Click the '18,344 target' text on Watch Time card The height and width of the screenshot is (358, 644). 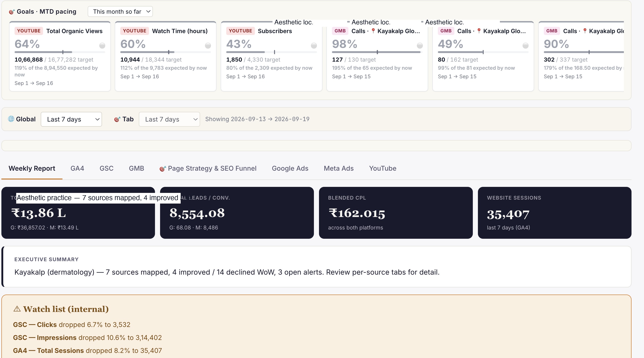pyautogui.click(x=163, y=60)
